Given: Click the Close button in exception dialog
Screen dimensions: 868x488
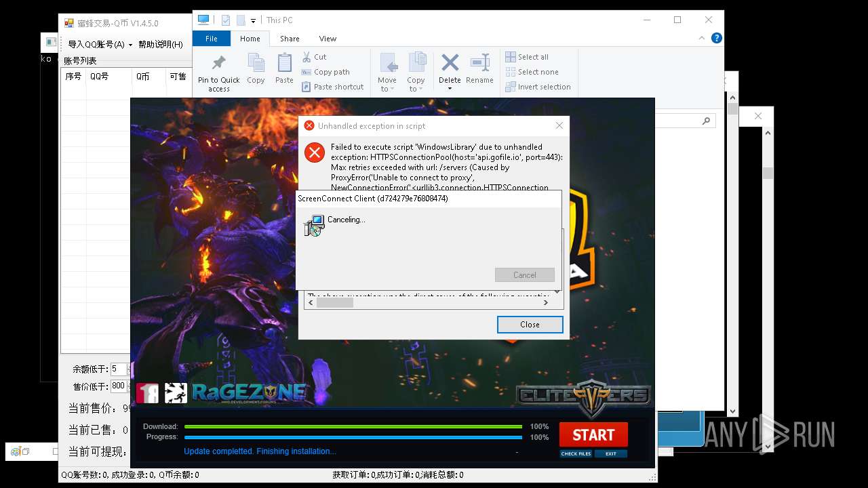Looking at the screenshot, I should point(530,325).
